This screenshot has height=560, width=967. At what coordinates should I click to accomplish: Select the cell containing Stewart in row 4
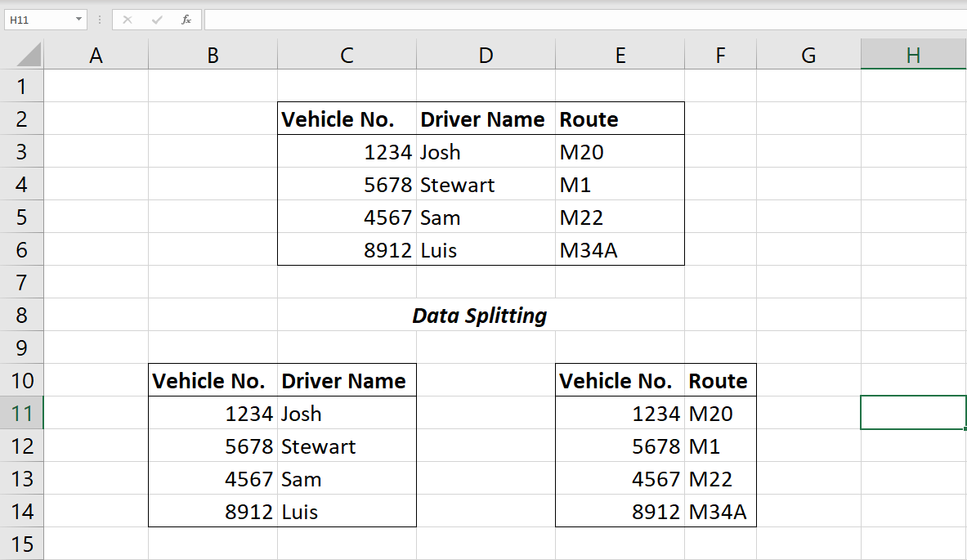pos(486,185)
